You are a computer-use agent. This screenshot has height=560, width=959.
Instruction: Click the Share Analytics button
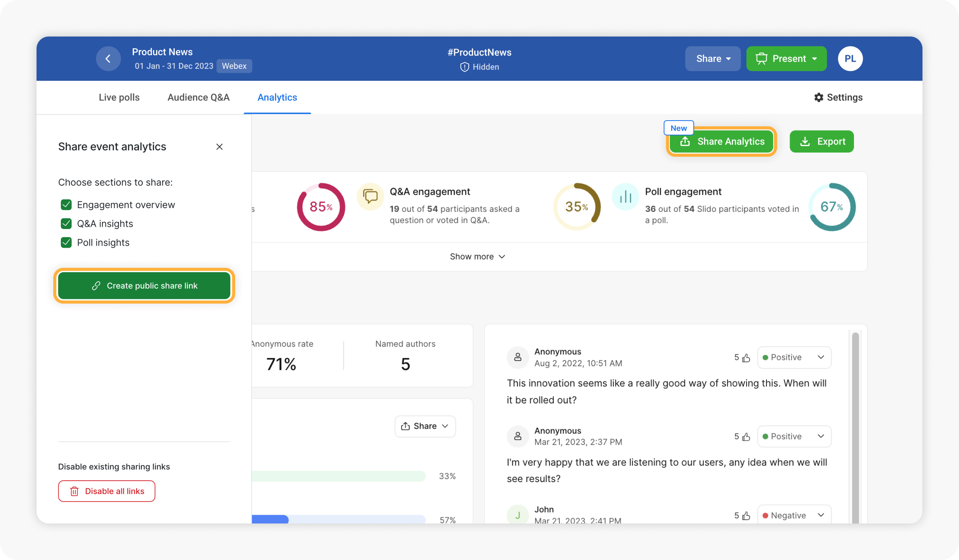tap(721, 142)
